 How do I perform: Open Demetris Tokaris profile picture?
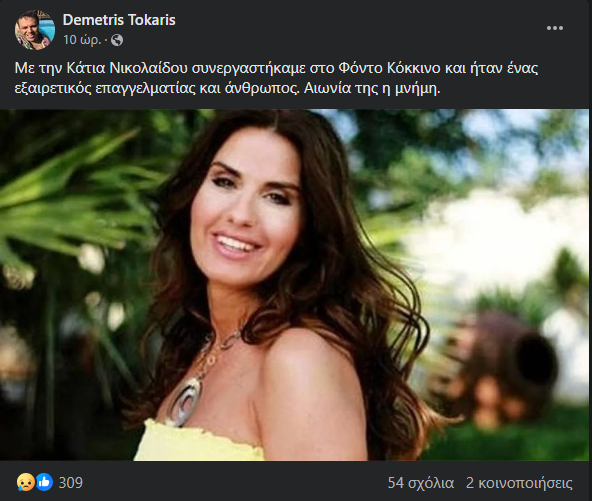[x=35, y=30]
